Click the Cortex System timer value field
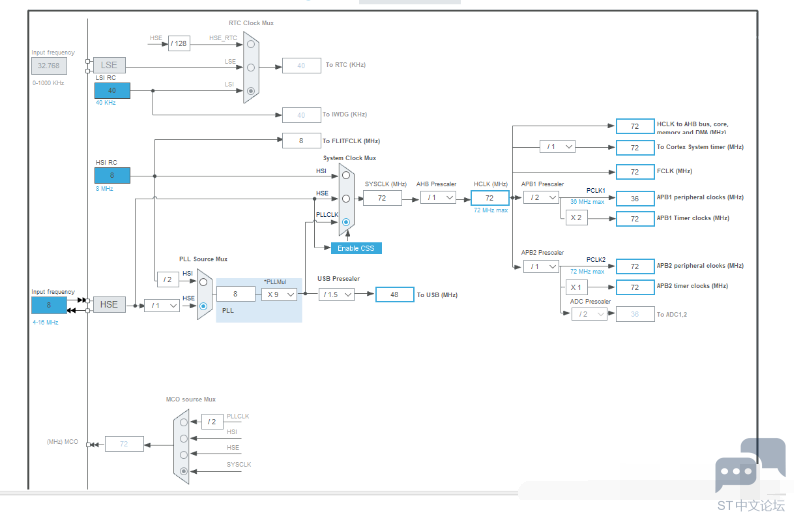This screenshot has height=521, width=794. (635, 148)
